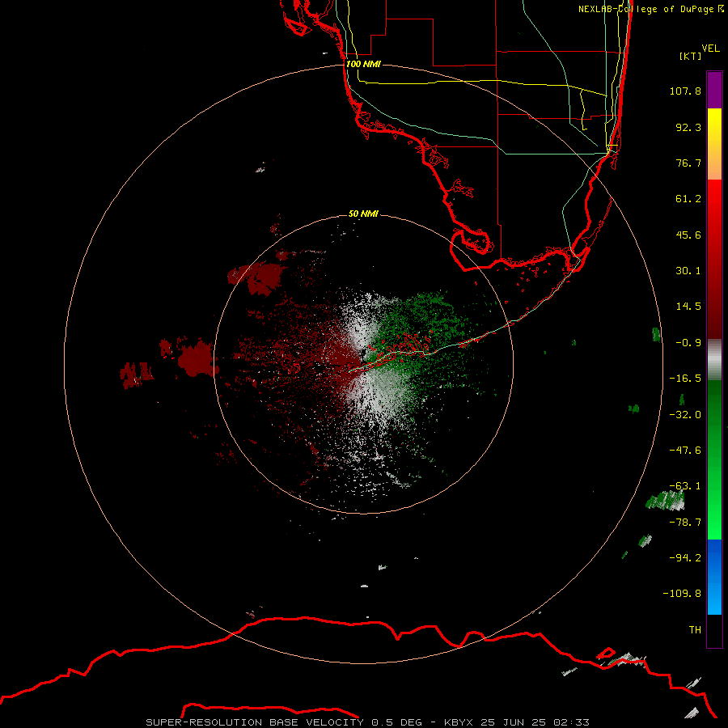Viewport: 728px width, 728px height.
Task: Click the 30.1 velocity scale value
Action: tap(688, 271)
